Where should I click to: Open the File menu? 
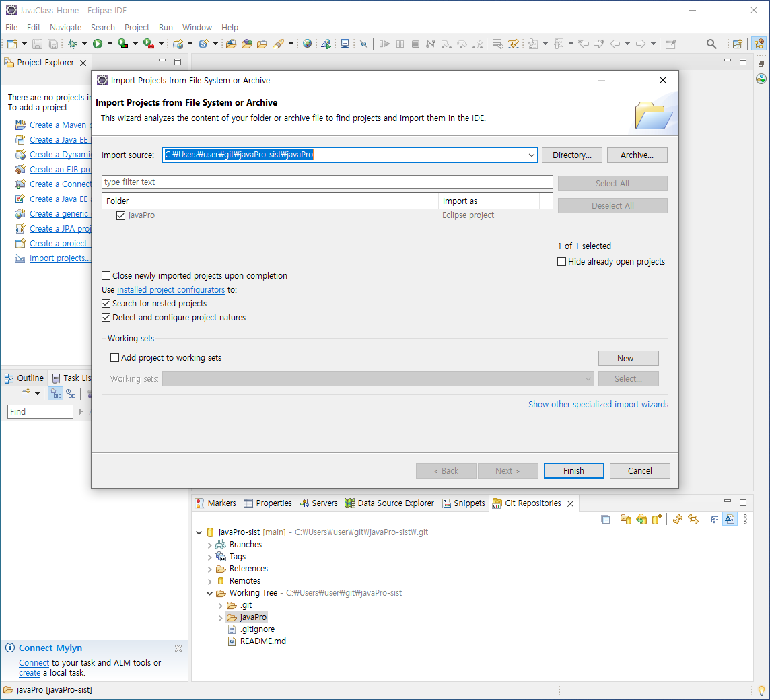click(x=11, y=28)
